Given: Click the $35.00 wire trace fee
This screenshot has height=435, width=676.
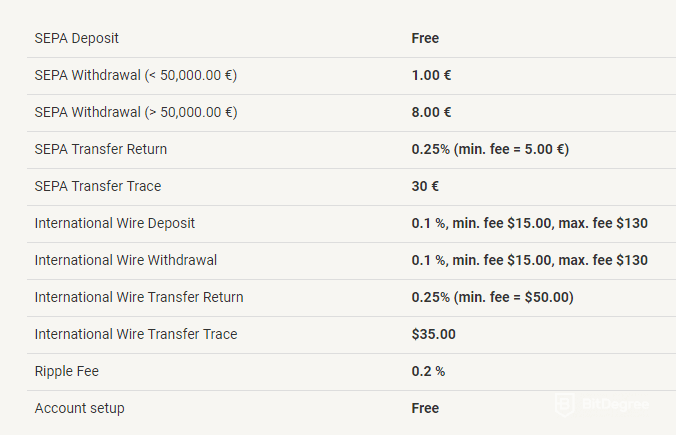Looking at the screenshot, I should 433,334.
